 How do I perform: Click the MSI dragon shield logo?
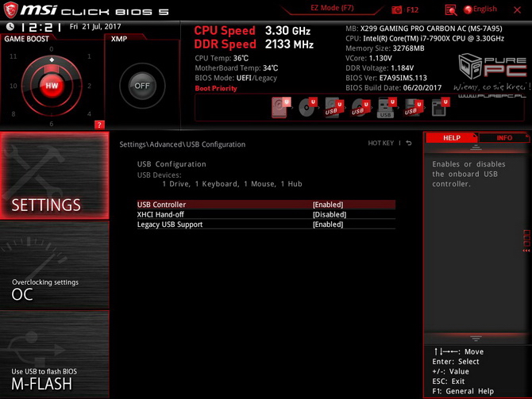(x=10, y=10)
